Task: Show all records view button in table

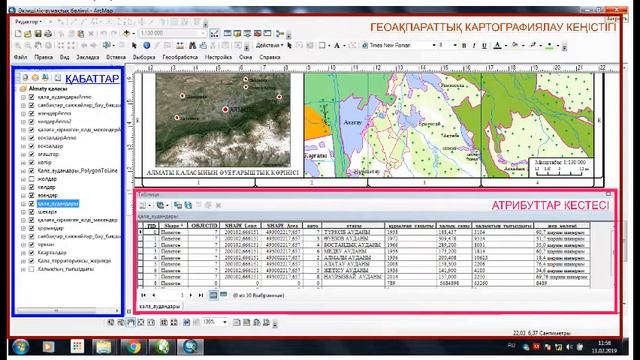Action: [213, 295]
